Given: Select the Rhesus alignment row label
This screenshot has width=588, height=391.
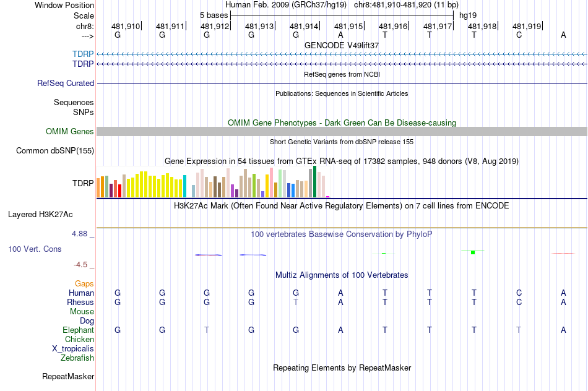Looking at the screenshot, I should click(x=80, y=302).
